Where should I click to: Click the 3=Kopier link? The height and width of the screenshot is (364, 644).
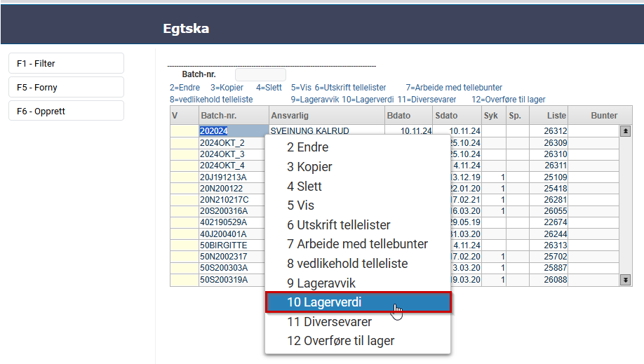227,88
